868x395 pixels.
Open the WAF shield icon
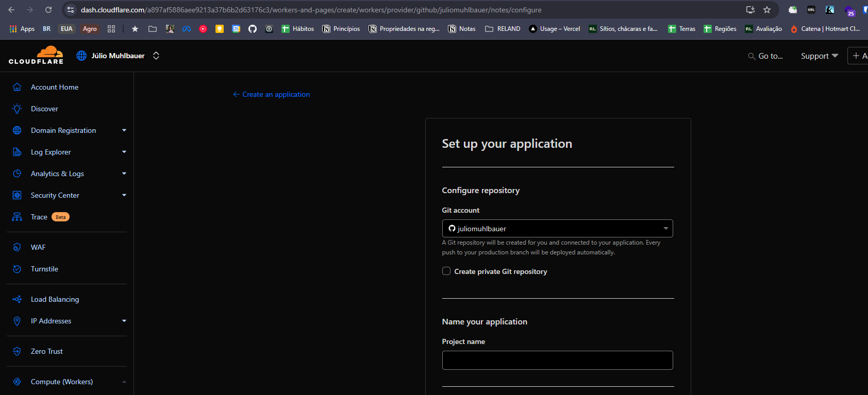pyautogui.click(x=17, y=247)
